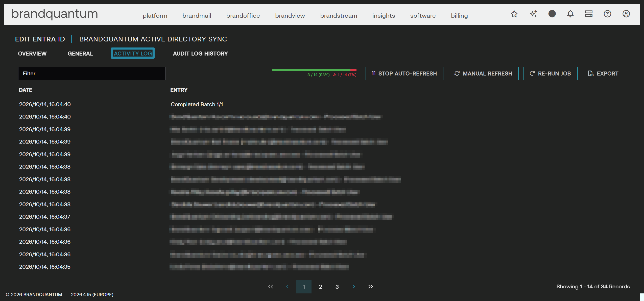Open the platform menu
Image resolution: width=644 pixels, height=301 pixels.
tap(155, 16)
